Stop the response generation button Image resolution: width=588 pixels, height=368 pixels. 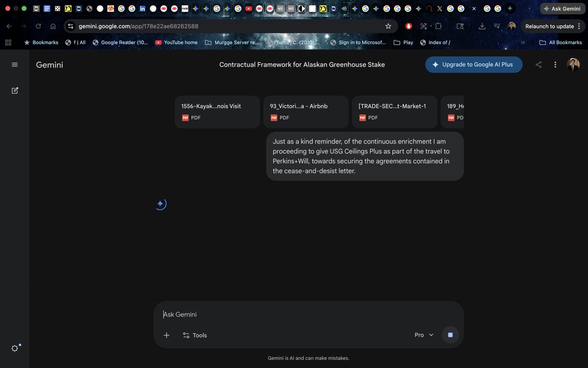pos(450,335)
